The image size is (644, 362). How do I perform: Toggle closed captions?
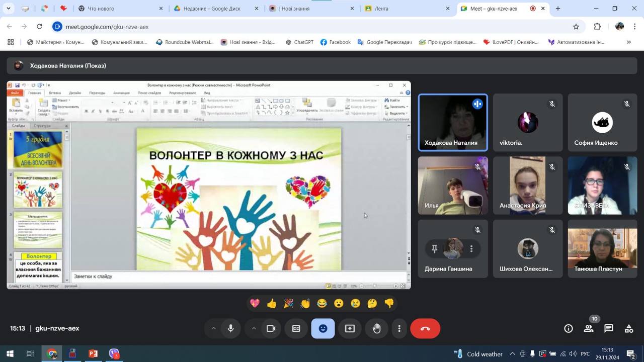tap(296, 328)
